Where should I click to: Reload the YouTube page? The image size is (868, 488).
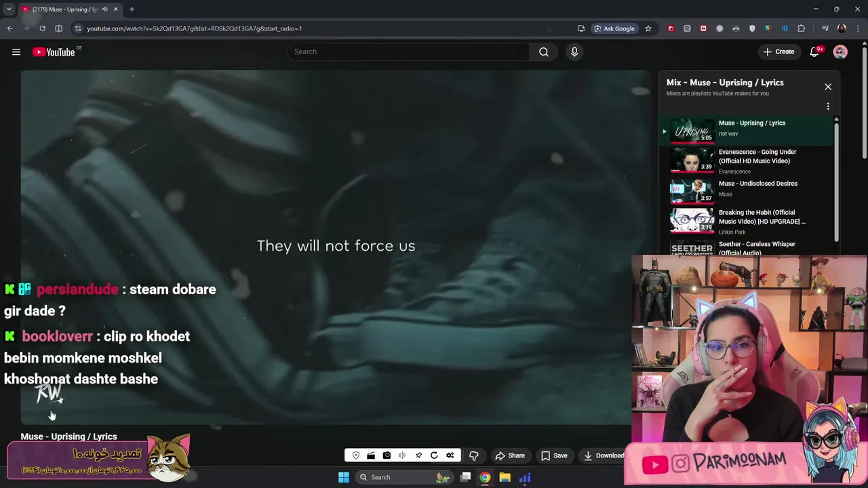(x=42, y=28)
